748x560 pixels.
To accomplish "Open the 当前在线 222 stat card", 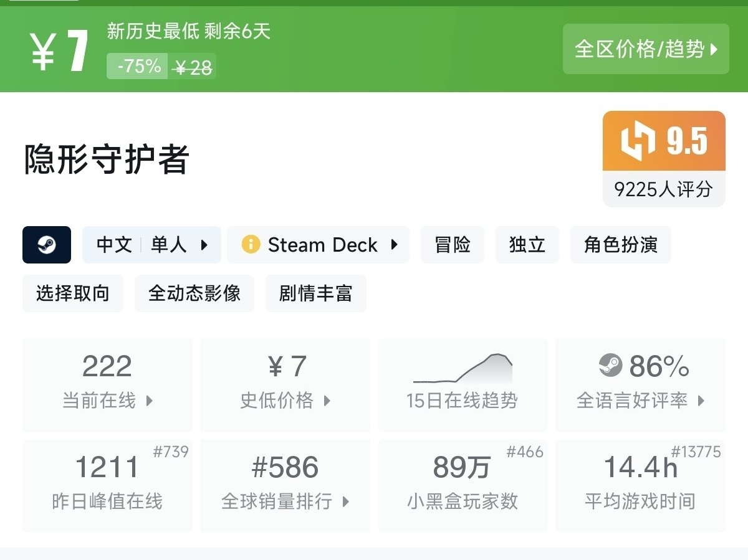I will (x=108, y=384).
